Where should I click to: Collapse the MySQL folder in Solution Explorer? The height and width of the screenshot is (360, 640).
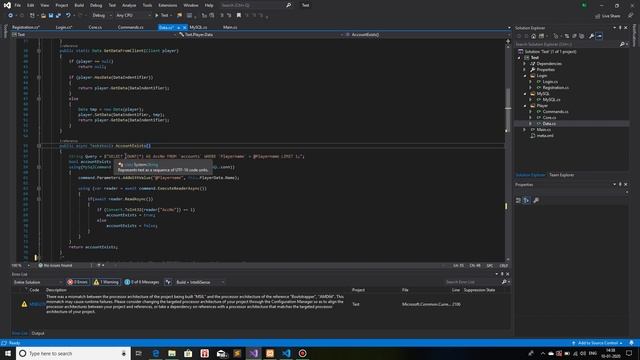pyautogui.click(x=525, y=94)
